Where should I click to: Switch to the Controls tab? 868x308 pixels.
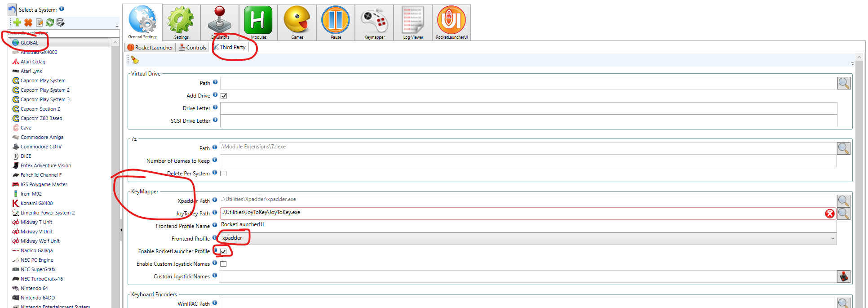(x=193, y=48)
